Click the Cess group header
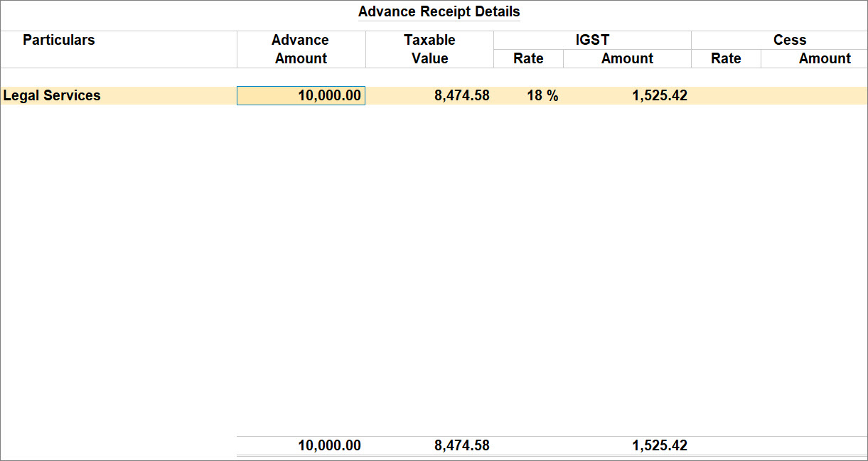The image size is (868, 461). (790, 40)
